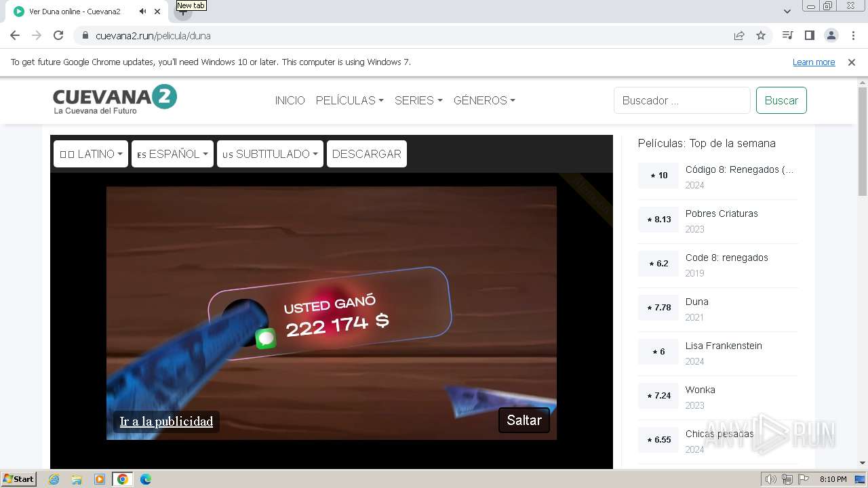Open tab search chevron

(787, 12)
